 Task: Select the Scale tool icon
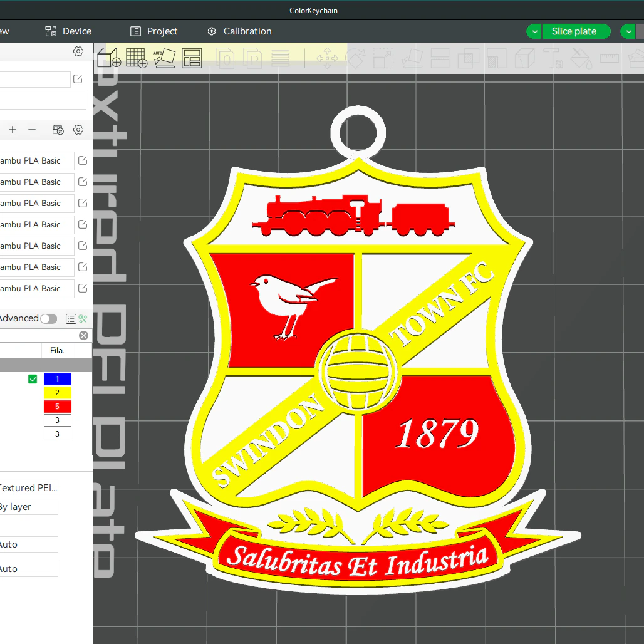pos(383,58)
